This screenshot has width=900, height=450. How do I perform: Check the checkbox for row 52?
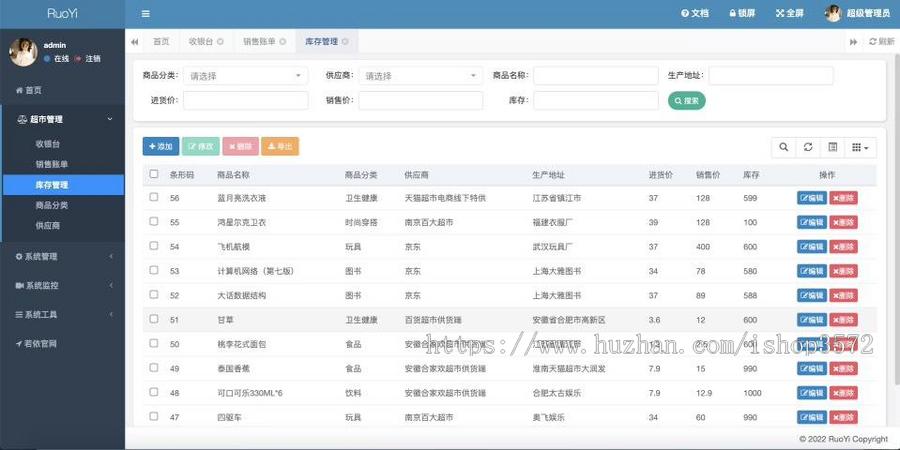pos(153,294)
